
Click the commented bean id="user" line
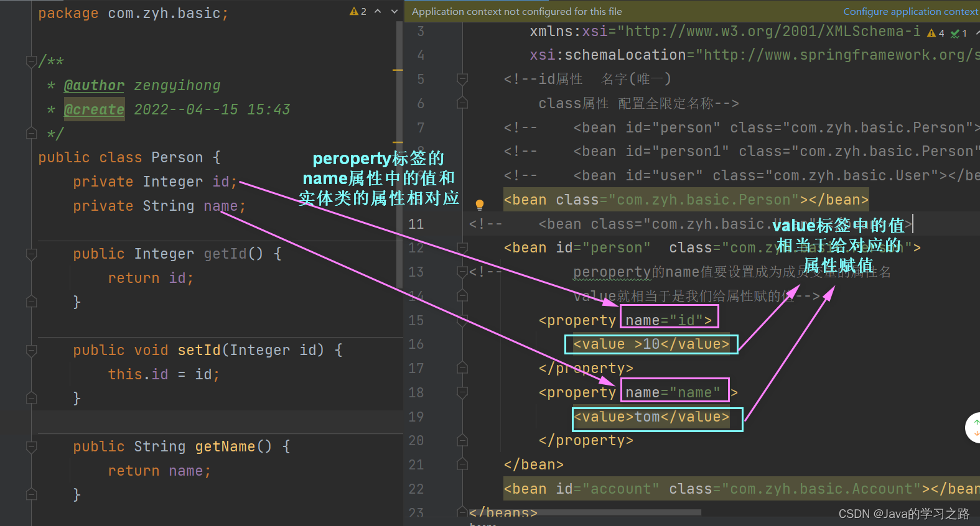[741, 175]
